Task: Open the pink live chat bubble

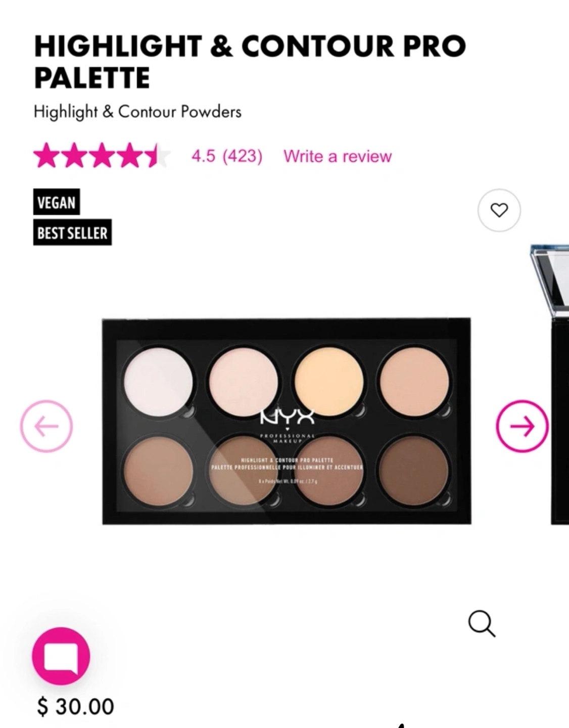Action: point(61,656)
